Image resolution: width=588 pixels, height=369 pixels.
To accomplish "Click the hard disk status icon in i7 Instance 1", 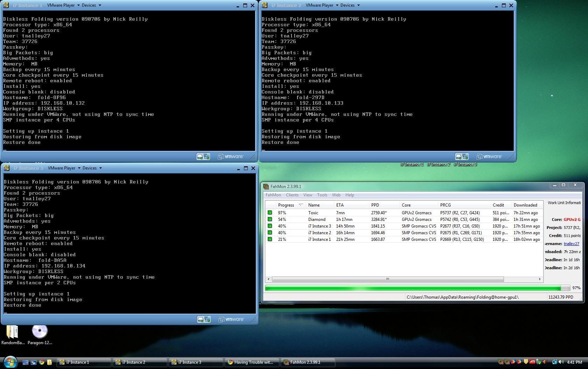I will [200, 156].
